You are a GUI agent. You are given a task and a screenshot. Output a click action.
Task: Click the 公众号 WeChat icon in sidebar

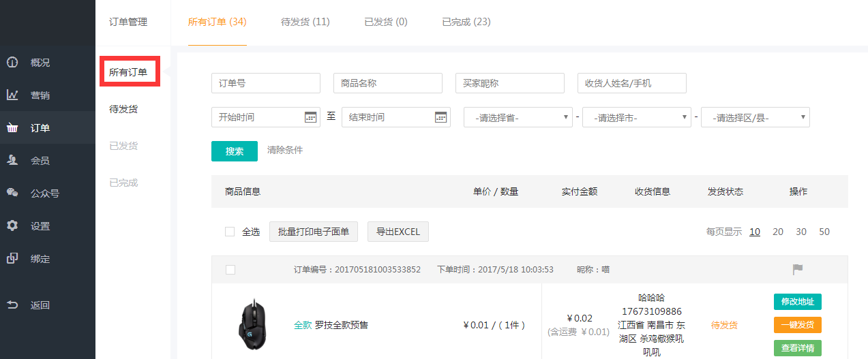(x=12, y=193)
